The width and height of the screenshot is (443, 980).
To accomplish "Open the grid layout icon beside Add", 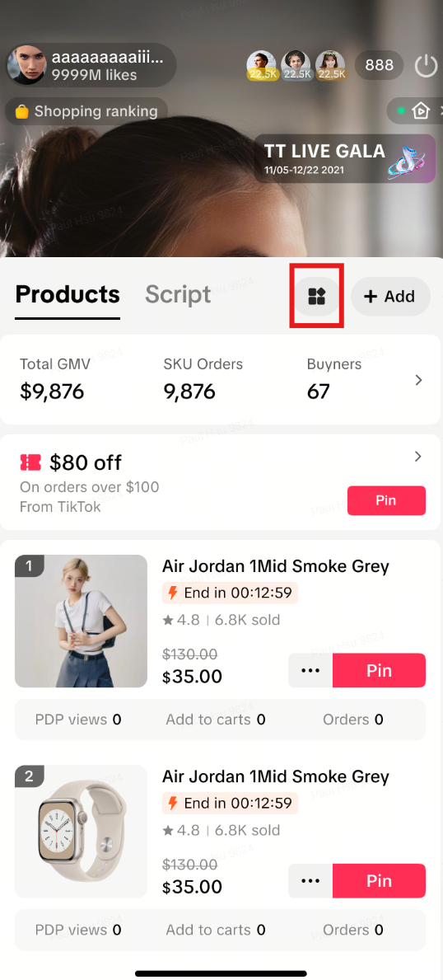I will coord(317,296).
